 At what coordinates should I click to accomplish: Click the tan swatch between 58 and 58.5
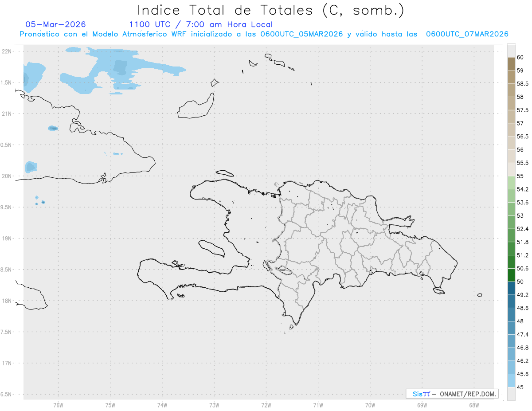(511, 90)
